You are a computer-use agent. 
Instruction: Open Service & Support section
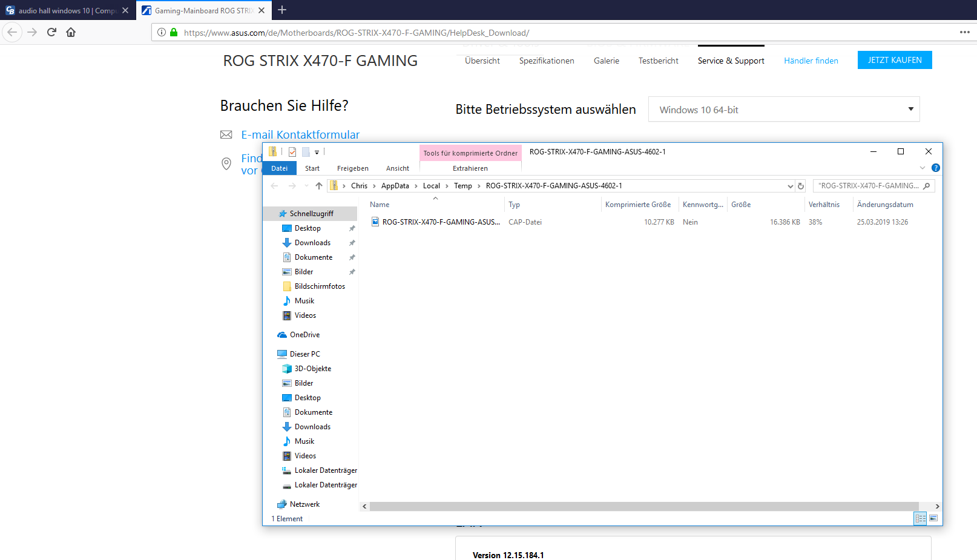(731, 61)
